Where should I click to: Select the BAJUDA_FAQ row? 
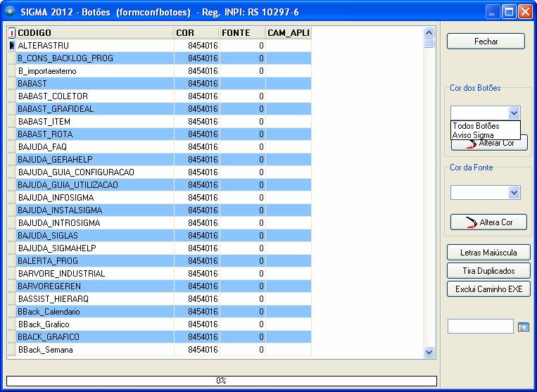tap(163, 147)
